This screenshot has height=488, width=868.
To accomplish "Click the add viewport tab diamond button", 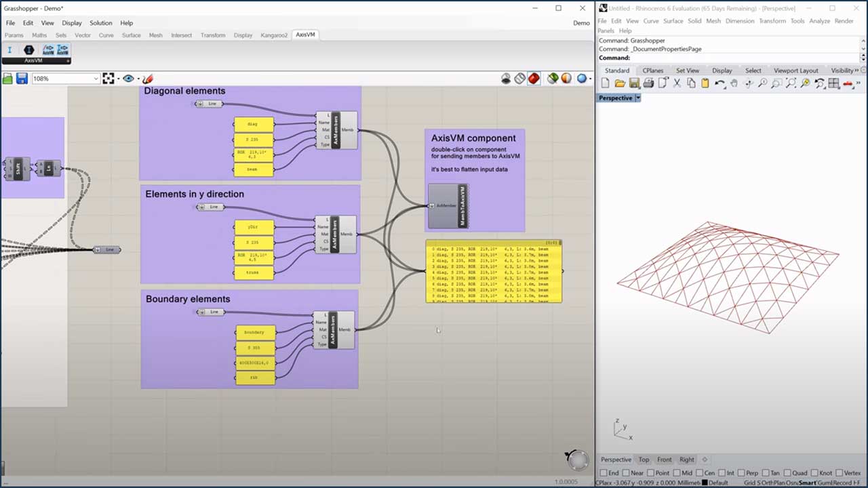I will tap(705, 460).
